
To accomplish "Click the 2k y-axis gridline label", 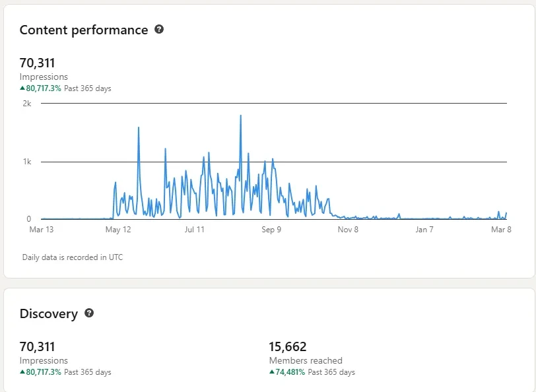I will (27, 104).
